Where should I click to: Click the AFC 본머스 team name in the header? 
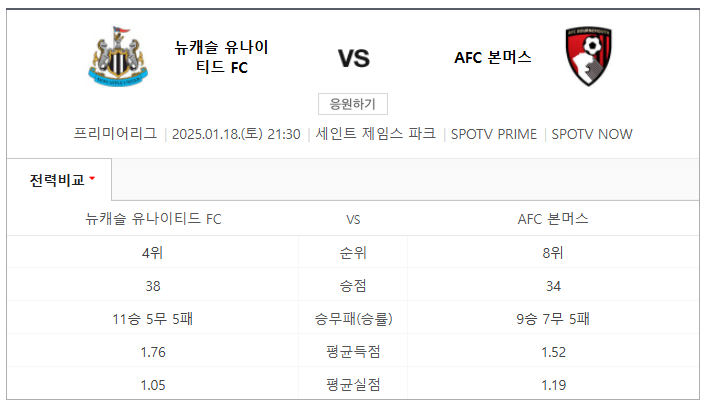click(493, 57)
